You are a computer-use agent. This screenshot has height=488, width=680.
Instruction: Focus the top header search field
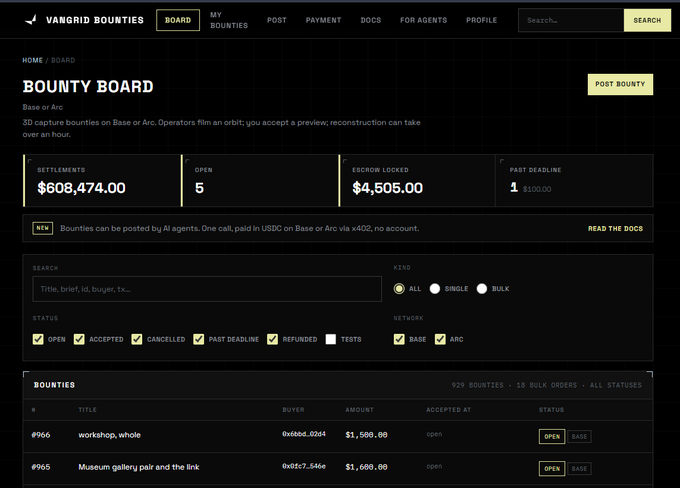[x=571, y=20]
